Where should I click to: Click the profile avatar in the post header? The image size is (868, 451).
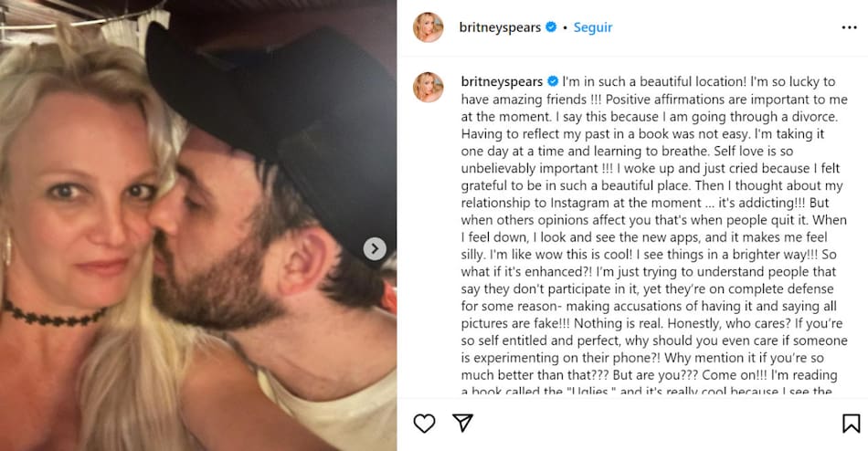click(x=429, y=27)
